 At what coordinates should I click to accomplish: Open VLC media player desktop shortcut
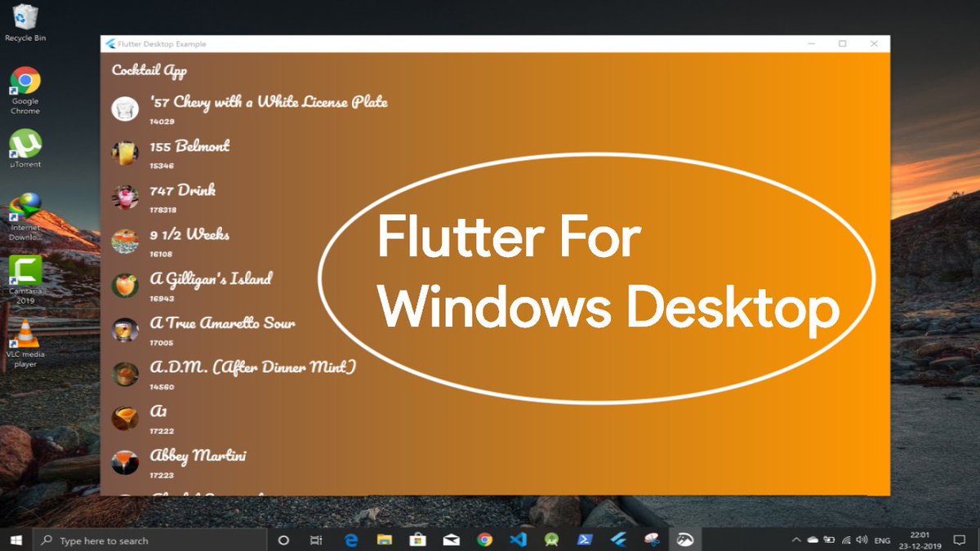click(x=25, y=344)
